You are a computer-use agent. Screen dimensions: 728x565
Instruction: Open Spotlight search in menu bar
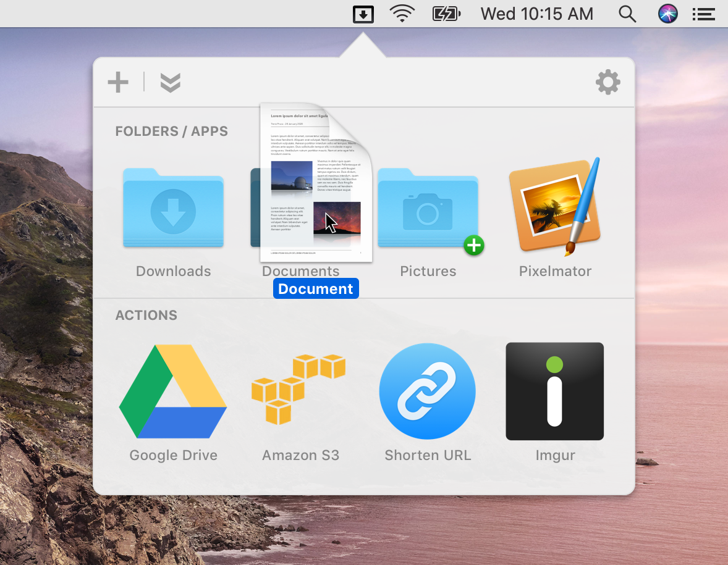(627, 14)
